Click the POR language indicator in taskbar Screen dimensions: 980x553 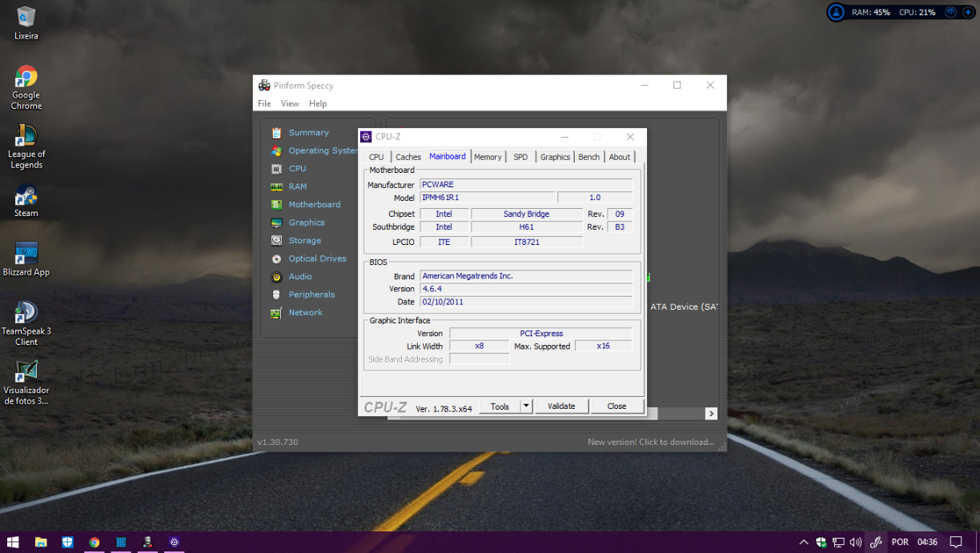(900, 542)
